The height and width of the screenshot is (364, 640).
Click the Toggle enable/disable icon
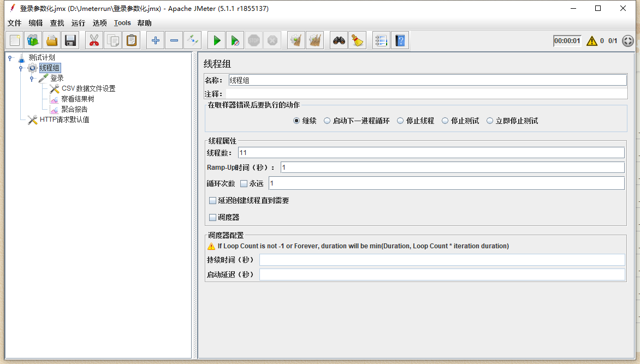point(193,40)
